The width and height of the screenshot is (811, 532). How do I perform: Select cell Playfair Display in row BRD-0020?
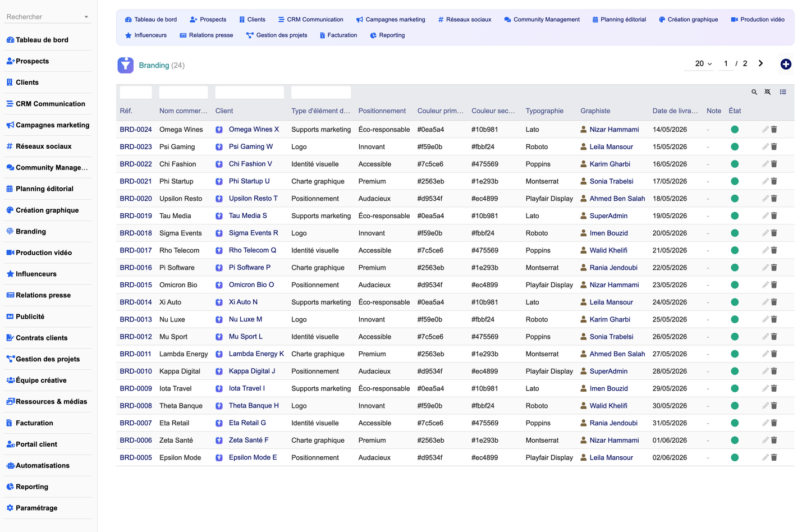pyautogui.click(x=549, y=199)
